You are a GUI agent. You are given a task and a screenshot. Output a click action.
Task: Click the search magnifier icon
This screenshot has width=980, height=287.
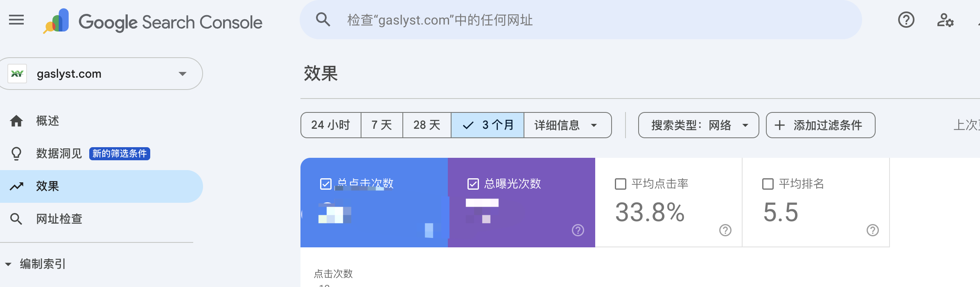(323, 19)
